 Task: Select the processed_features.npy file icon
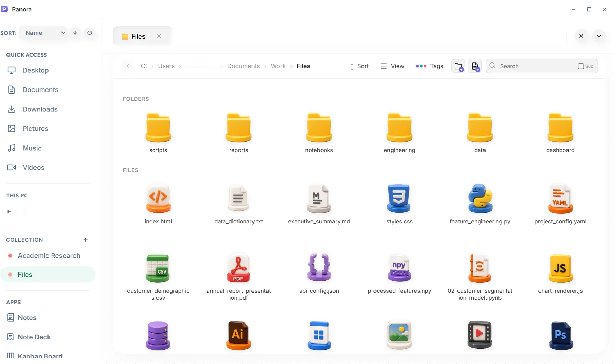[x=399, y=268]
